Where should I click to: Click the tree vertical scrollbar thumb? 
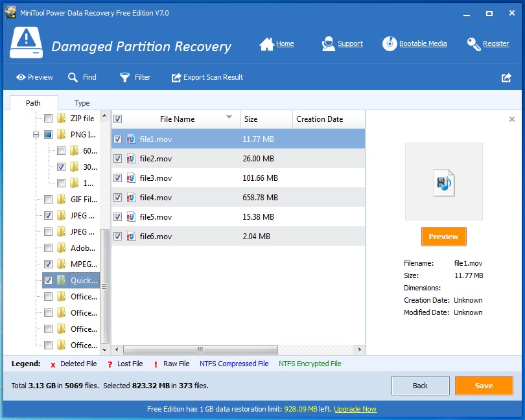pyautogui.click(x=104, y=286)
